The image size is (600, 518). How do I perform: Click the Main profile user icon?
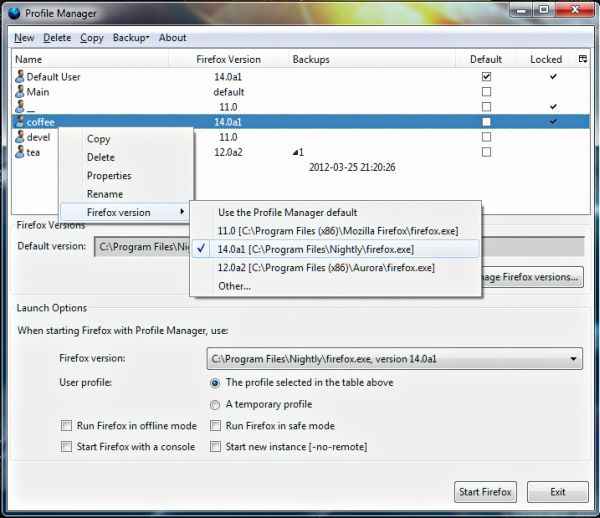click(x=20, y=92)
